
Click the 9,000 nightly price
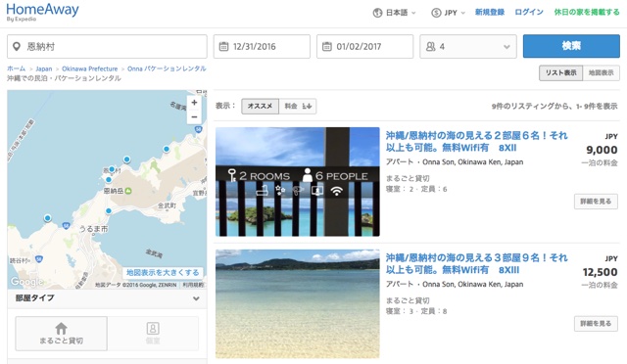602,151
